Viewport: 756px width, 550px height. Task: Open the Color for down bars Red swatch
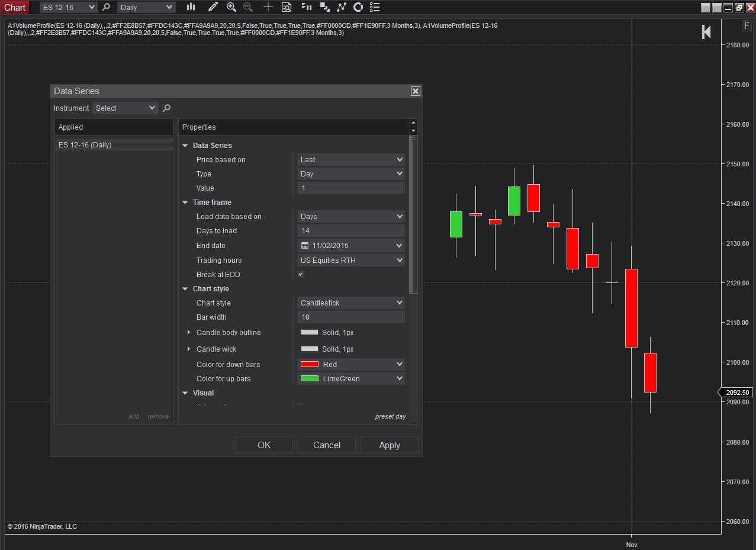click(310, 364)
